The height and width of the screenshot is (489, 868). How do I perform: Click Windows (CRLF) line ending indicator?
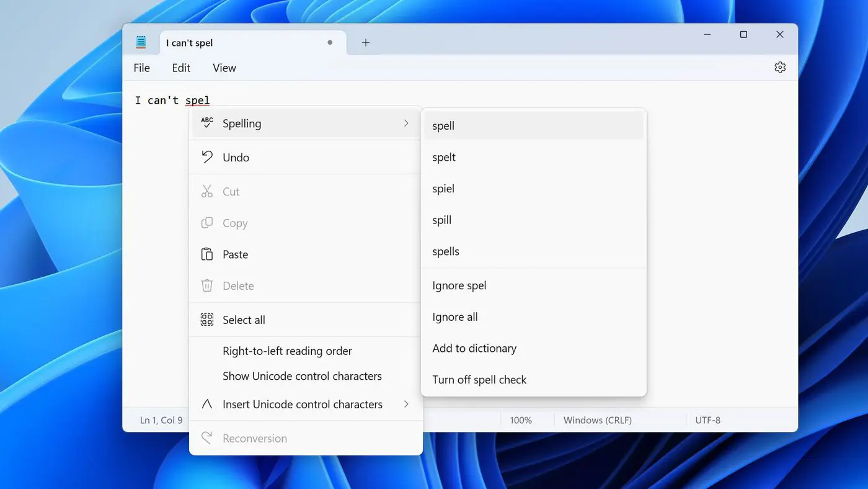click(598, 420)
